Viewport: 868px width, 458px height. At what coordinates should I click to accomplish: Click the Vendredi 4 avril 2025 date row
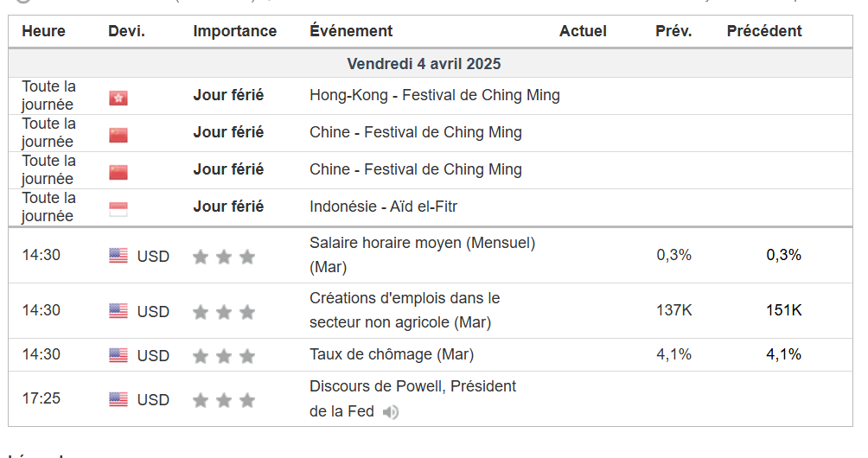[424, 64]
